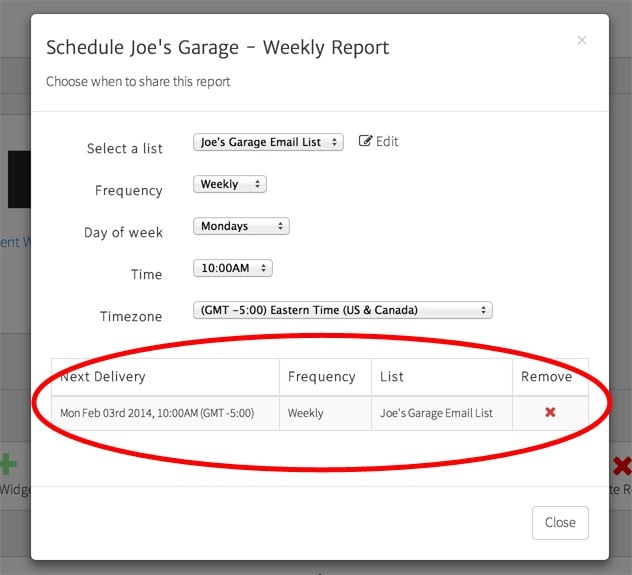The height and width of the screenshot is (575, 632).
Task: Click the Schedule Joe's Garage dialog title
Action: (x=218, y=48)
